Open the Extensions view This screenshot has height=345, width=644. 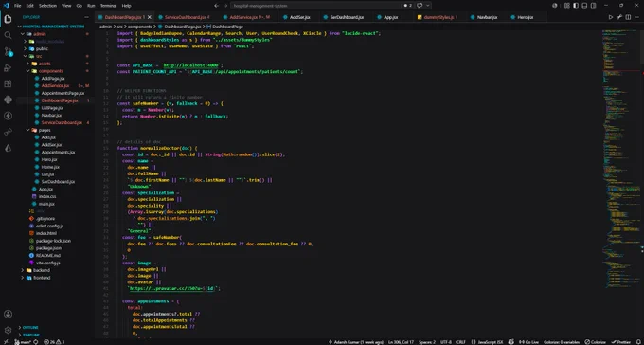point(8,84)
